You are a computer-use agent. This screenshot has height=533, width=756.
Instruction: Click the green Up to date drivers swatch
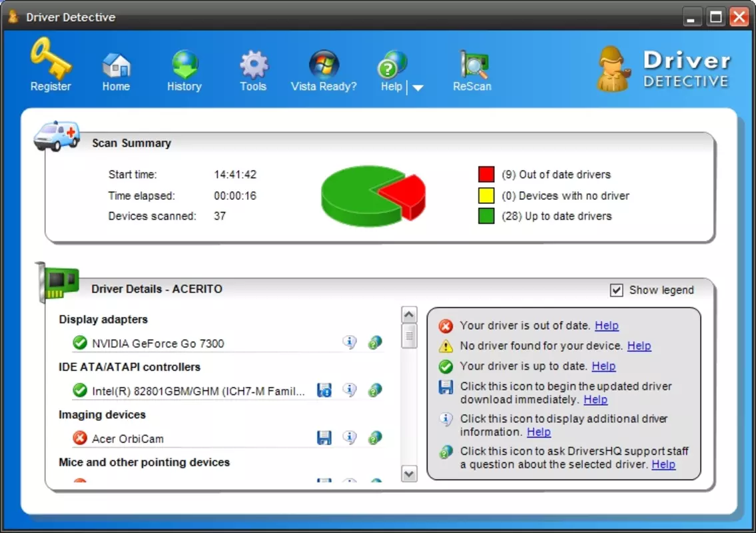[486, 216]
